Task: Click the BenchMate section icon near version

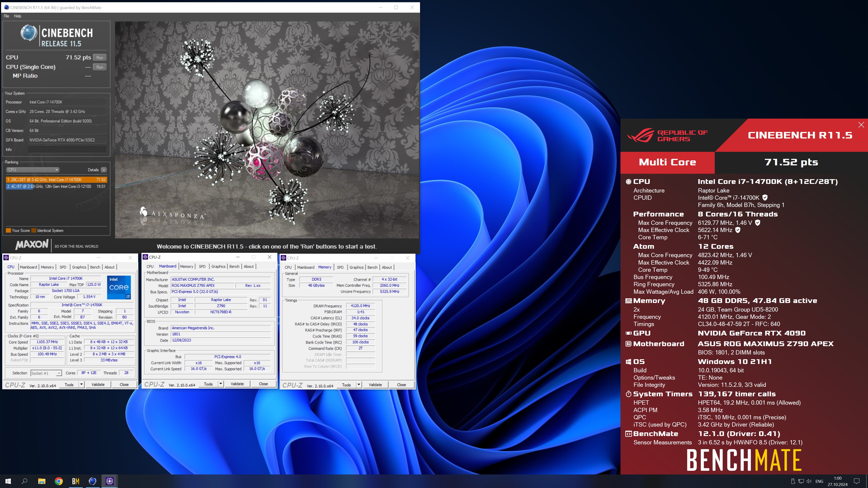Action: click(x=628, y=434)
